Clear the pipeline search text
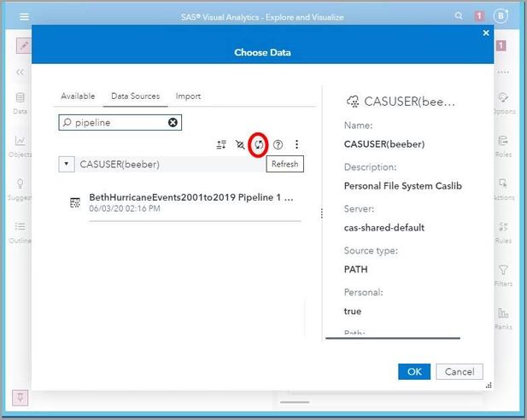 tap(173, 123)
